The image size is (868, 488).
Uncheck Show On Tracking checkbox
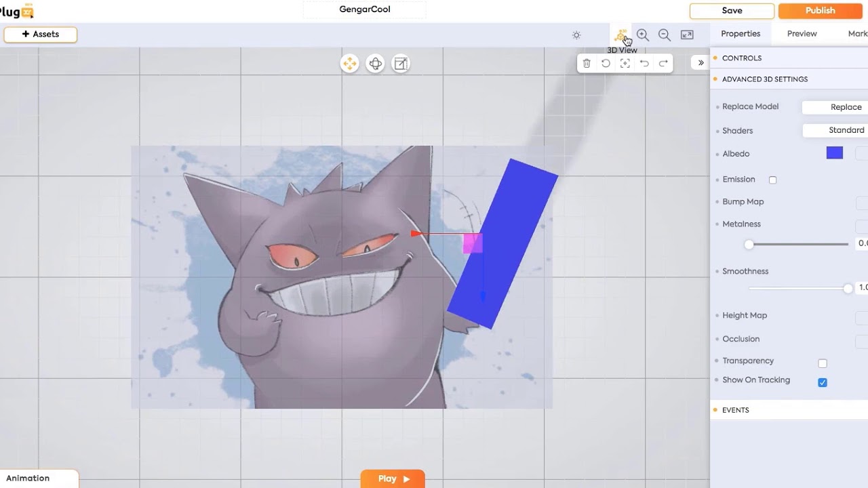coord(823,382)
